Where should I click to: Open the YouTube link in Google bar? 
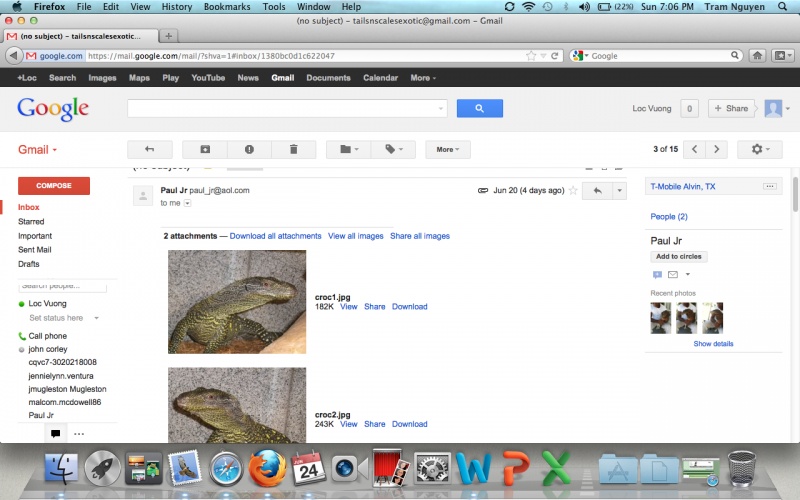pos(208,78)
